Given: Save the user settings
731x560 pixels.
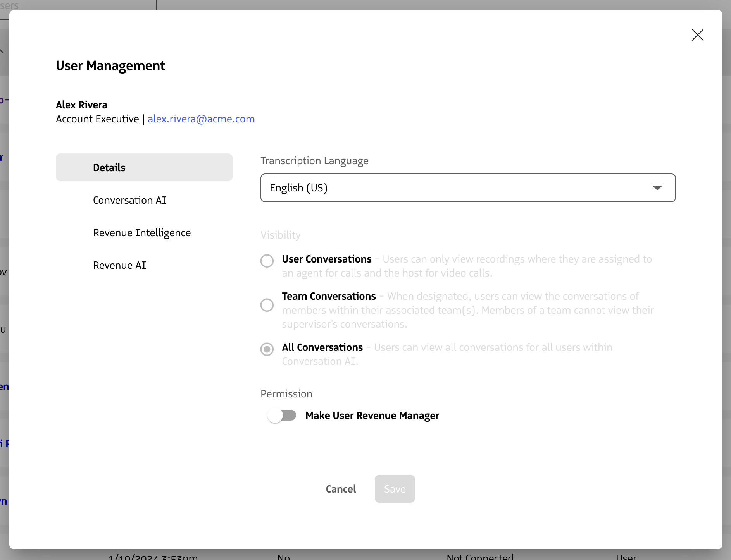Looking at the screenshot, I should (x=395, y=489).
